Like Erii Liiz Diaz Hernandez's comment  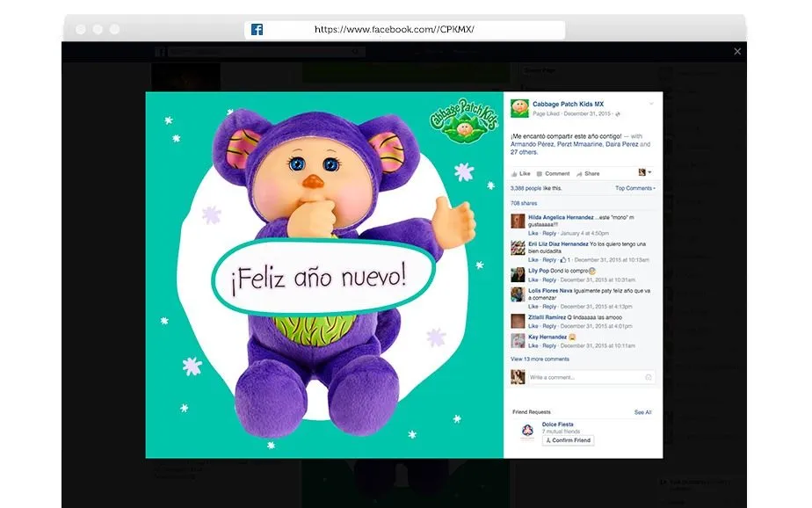tap(533, 260)
